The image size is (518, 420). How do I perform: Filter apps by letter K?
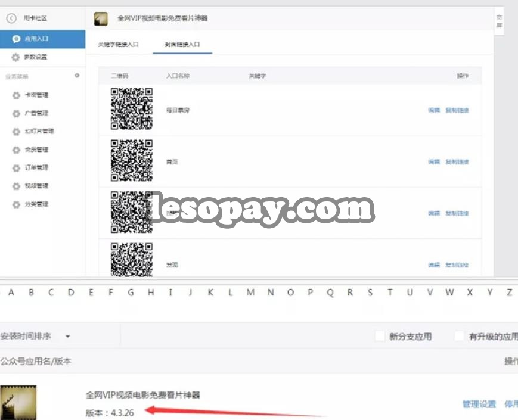(x=210, y=293)
